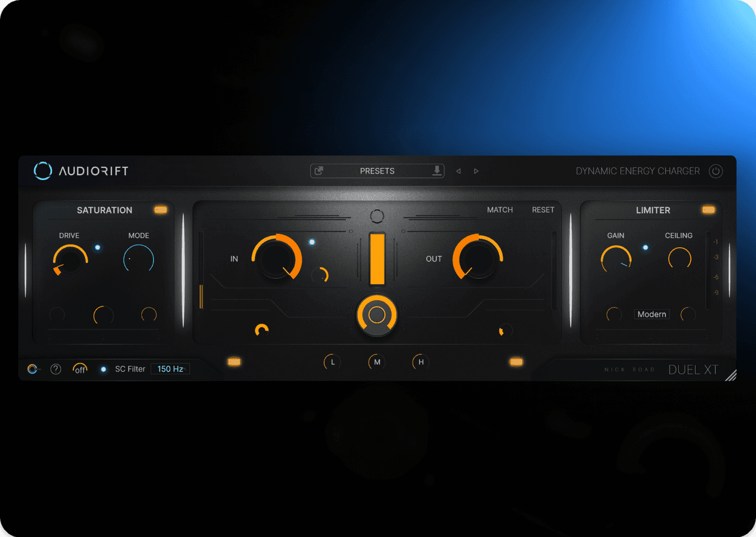The width and height of the screenshot is (756, 537).
Task: Click the MATCH button
Action: [500, 210]
